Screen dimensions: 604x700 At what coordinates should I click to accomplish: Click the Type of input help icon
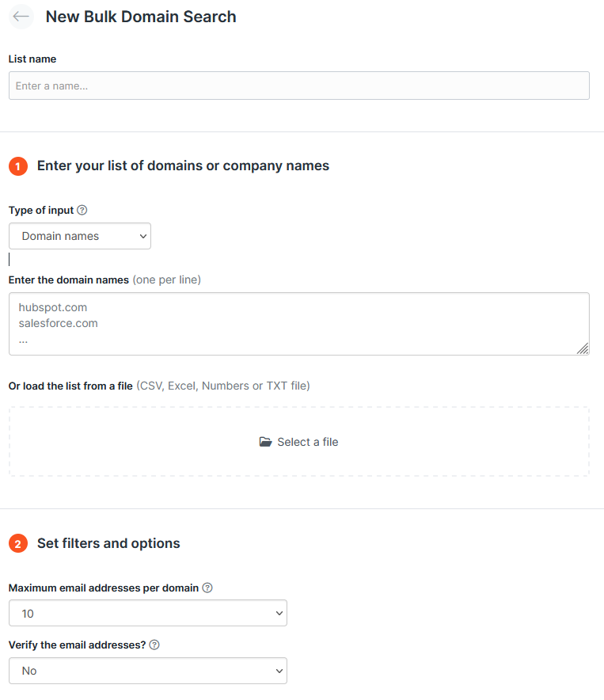click(82, 211)
